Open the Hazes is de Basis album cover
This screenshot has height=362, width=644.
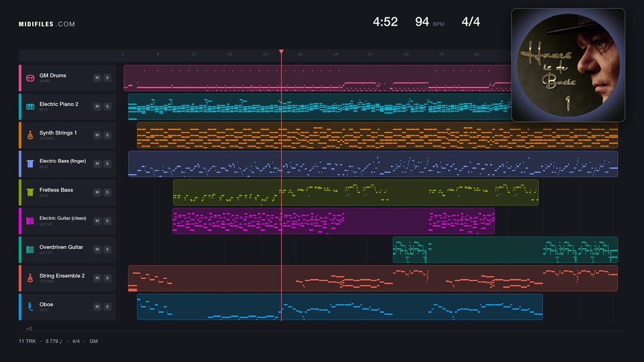point(568,65)
